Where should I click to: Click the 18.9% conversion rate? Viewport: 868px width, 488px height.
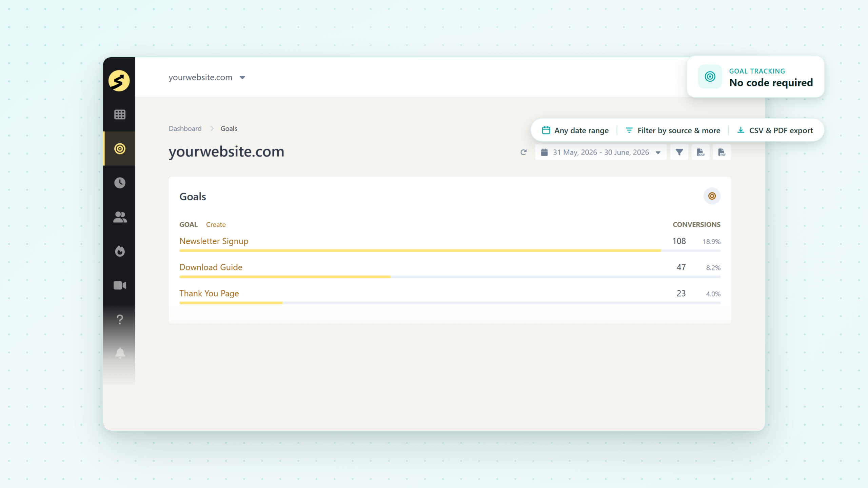pyautogui.click(x=711, y=242)
